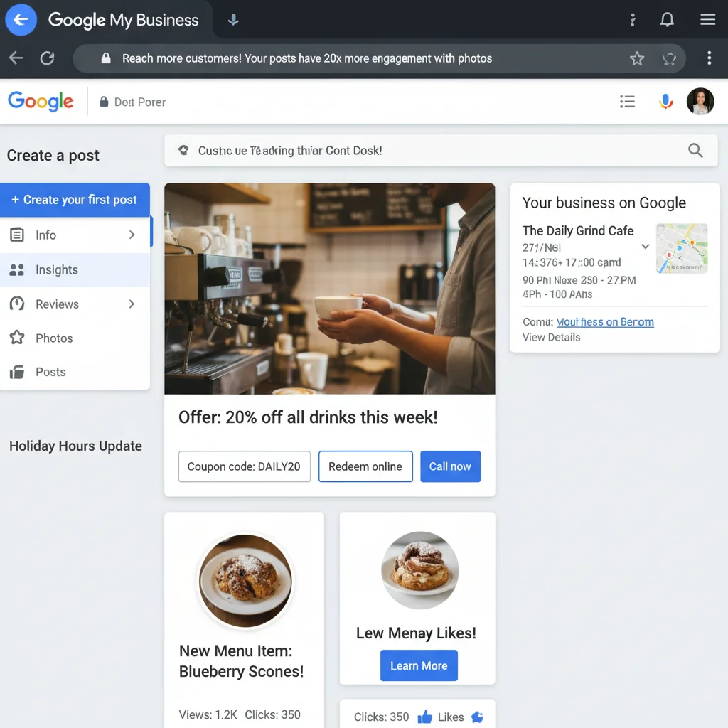Click New Menu Item: Blueberry Scones! title
The height and width of the screenshot is (728, 728).
click(242, 661)
